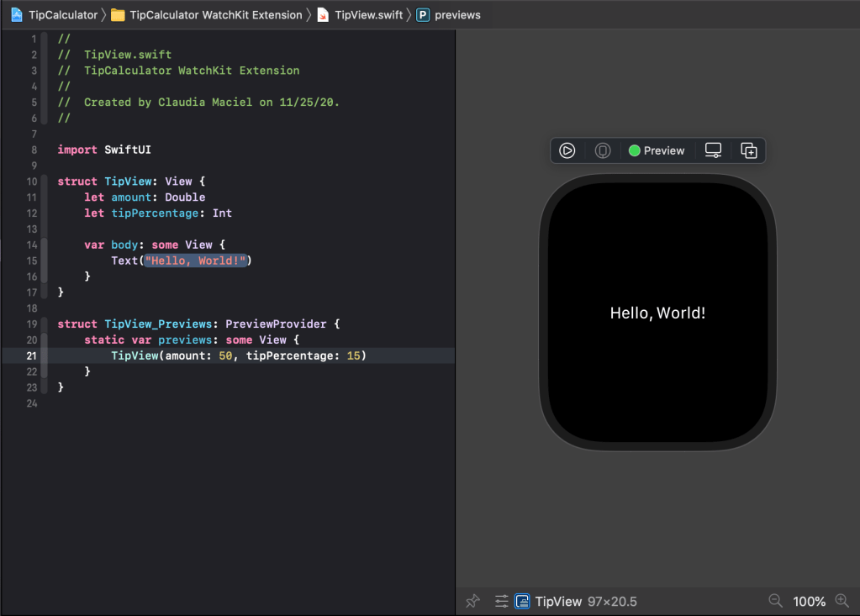Duplicate the preview with the plus-squares icon
The width and height of the screenshot is (860, 616).
(749, 150)
